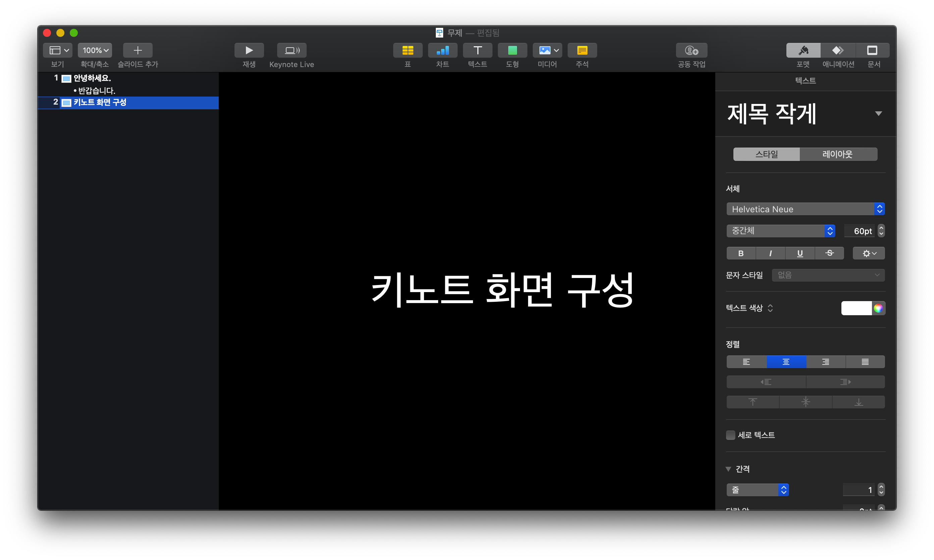Expand the paragraph style dropdown arrow
The height and width of the screenshot is (560, 934).
pos(878,114)
